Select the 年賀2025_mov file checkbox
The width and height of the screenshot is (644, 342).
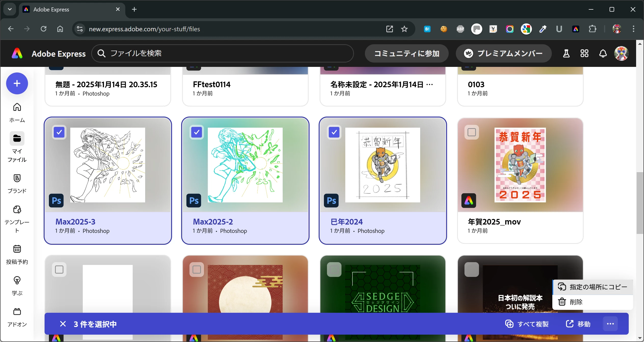[x=472, y=132]
